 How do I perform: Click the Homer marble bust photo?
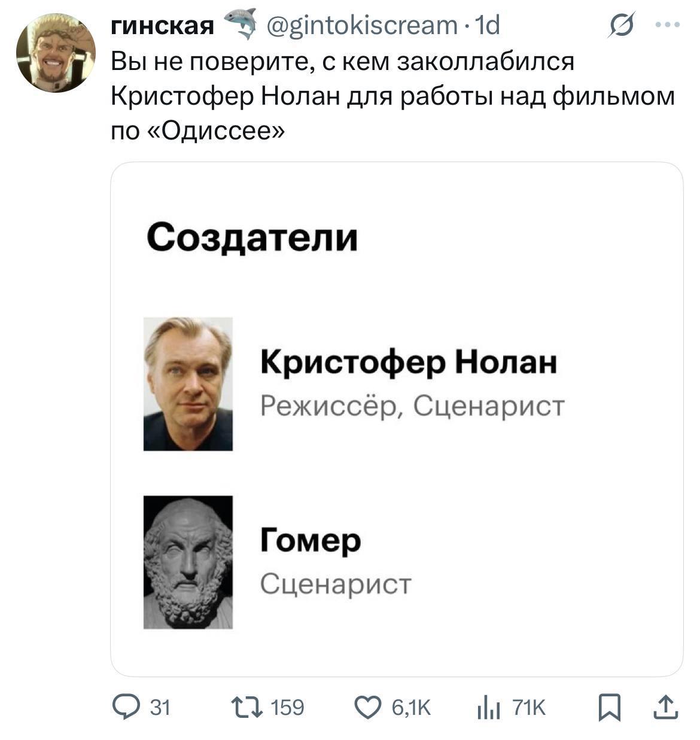coord(188,562)
